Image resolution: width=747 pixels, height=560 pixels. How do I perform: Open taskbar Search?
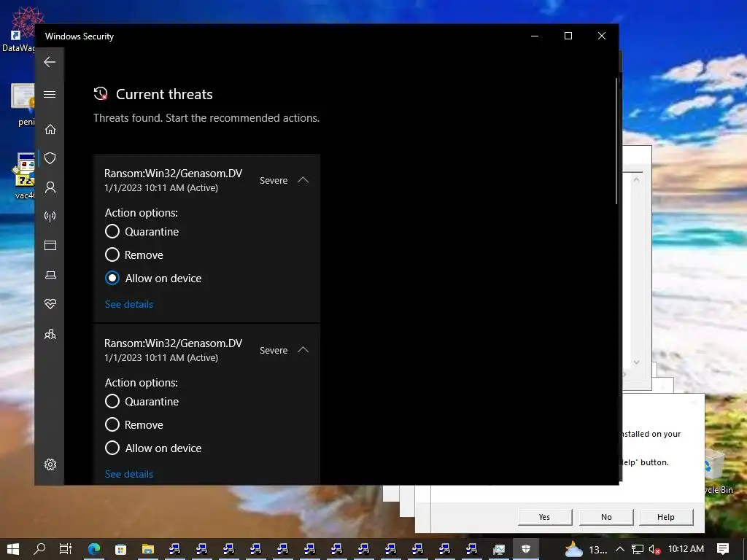[x=40, y=549]
